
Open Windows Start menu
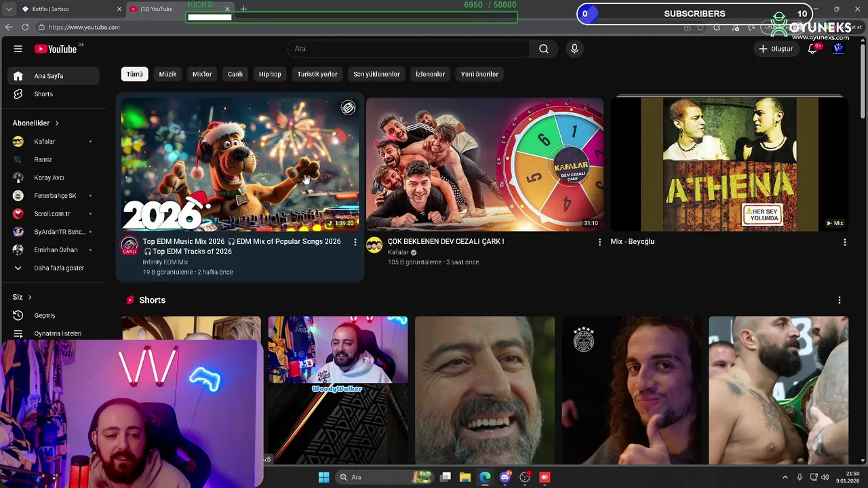coord(323,477)
